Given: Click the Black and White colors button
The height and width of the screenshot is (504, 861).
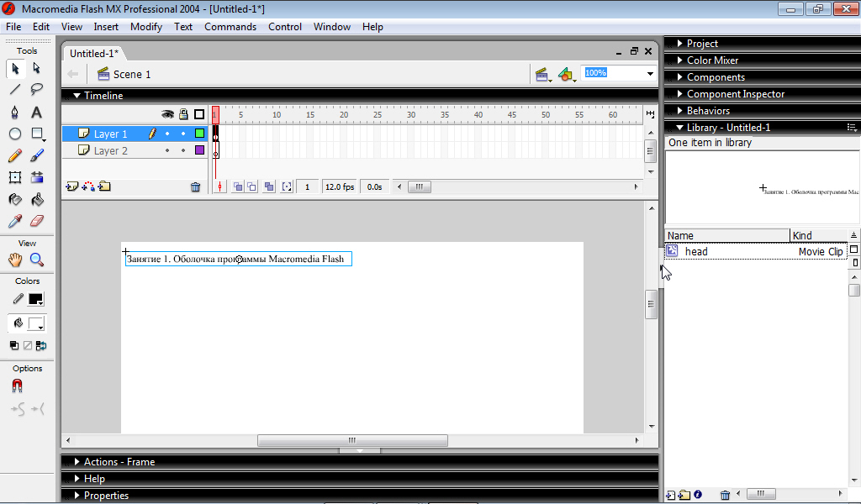Looking at the screenshot, I should pyautogui.click(x=14, y=345).
